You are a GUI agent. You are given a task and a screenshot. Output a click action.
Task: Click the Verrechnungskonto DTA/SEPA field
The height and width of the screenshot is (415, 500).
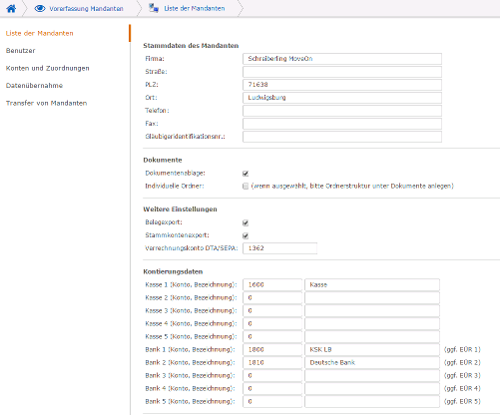(280, 248)
